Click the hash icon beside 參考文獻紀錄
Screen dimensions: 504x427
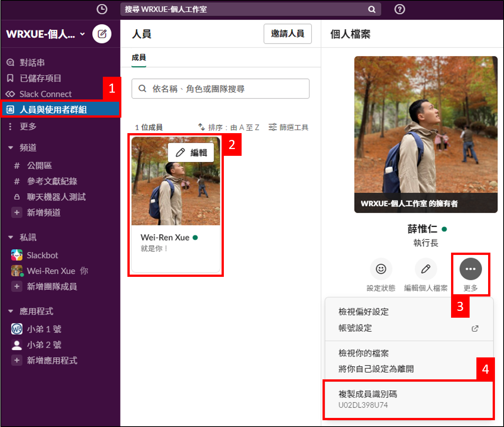(17, 182)
